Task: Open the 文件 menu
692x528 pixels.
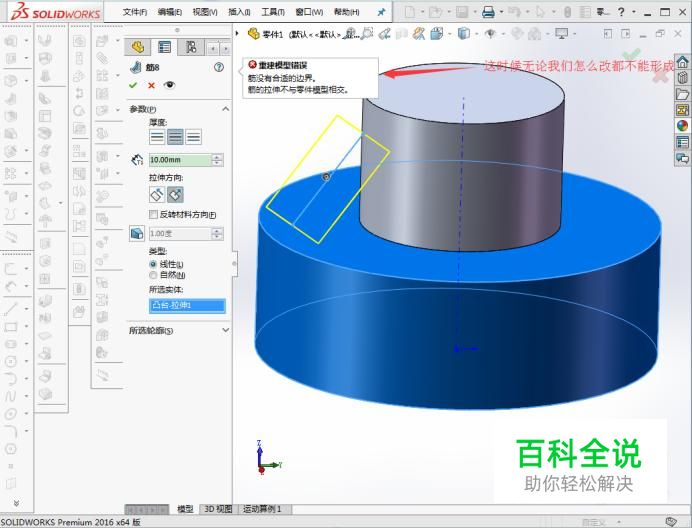Action: (x=135, y=12)
